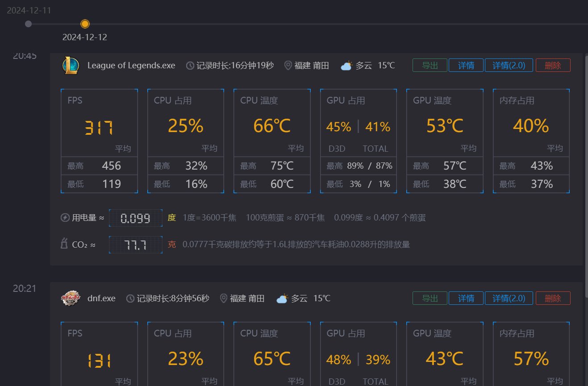Click the dnf.exe game icon
The image size is (588, 386).
coord(71,298)
